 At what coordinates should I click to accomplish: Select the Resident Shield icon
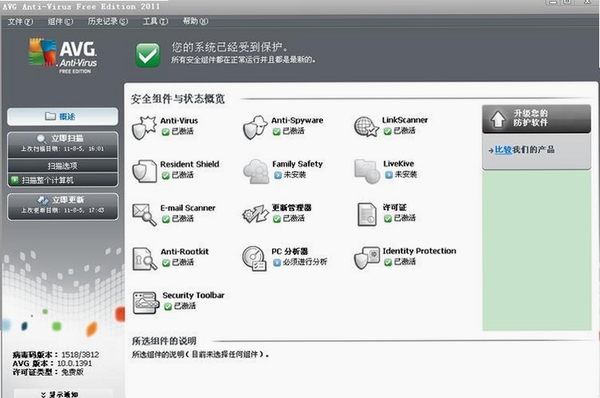(144, 171)
